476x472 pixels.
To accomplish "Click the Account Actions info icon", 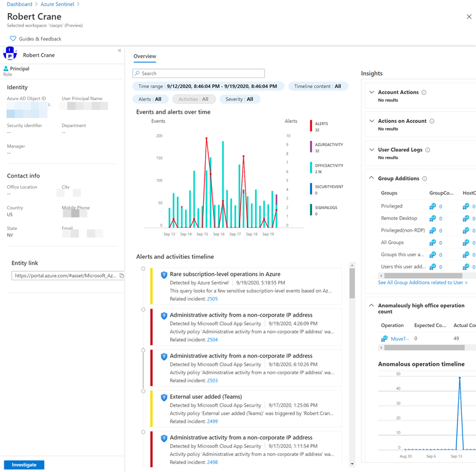I will pos(424,92).
